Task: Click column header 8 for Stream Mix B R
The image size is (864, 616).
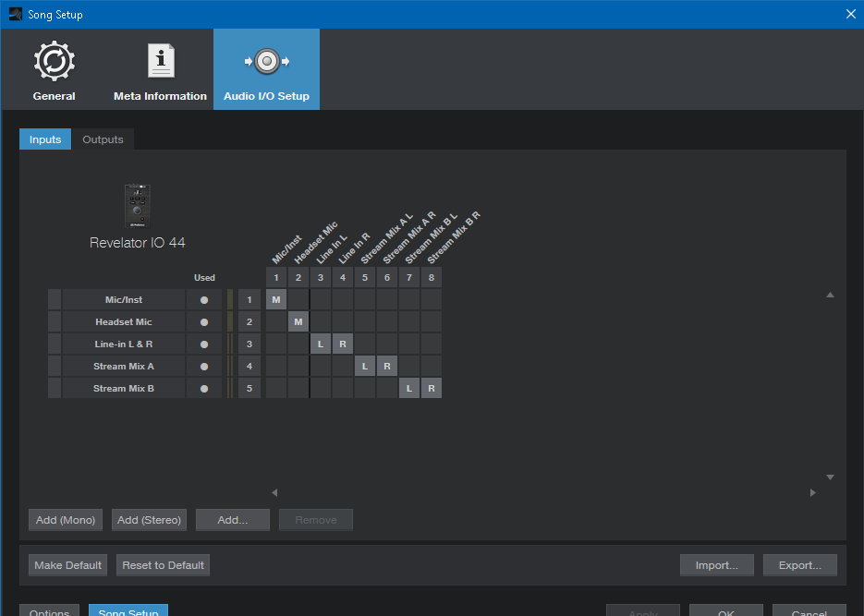Action: coord(432,277)
